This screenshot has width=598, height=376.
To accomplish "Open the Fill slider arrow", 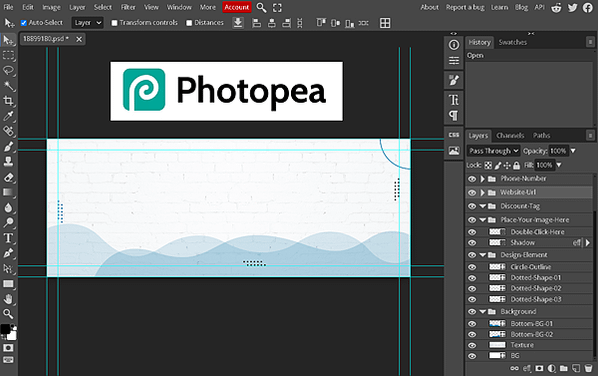I will coord(559,165).
